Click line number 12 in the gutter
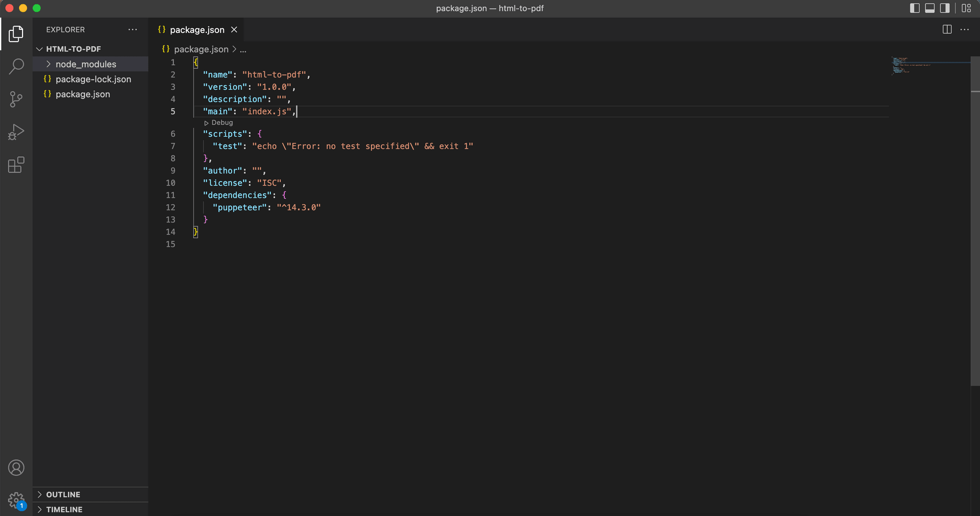Viewport: 980px width, 516px height. tap(171, 207)
